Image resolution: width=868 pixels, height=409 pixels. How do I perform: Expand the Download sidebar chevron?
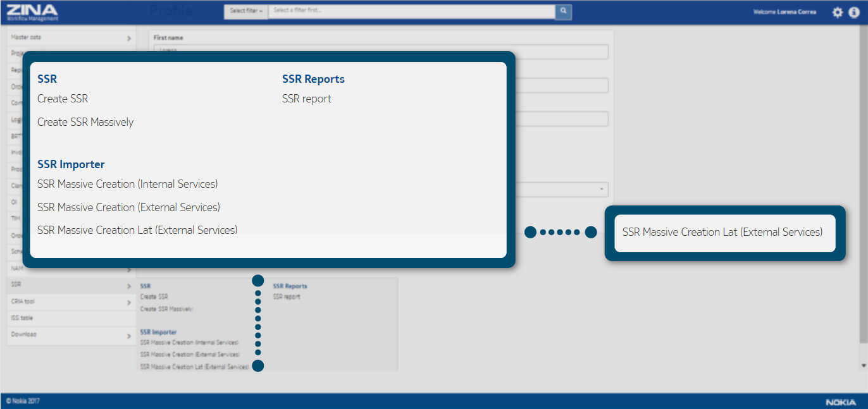coord(128,335)
